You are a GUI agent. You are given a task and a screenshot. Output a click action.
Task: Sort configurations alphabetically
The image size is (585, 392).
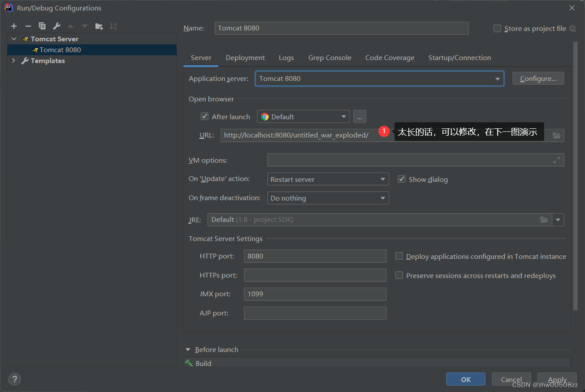[x=113, y=26]
